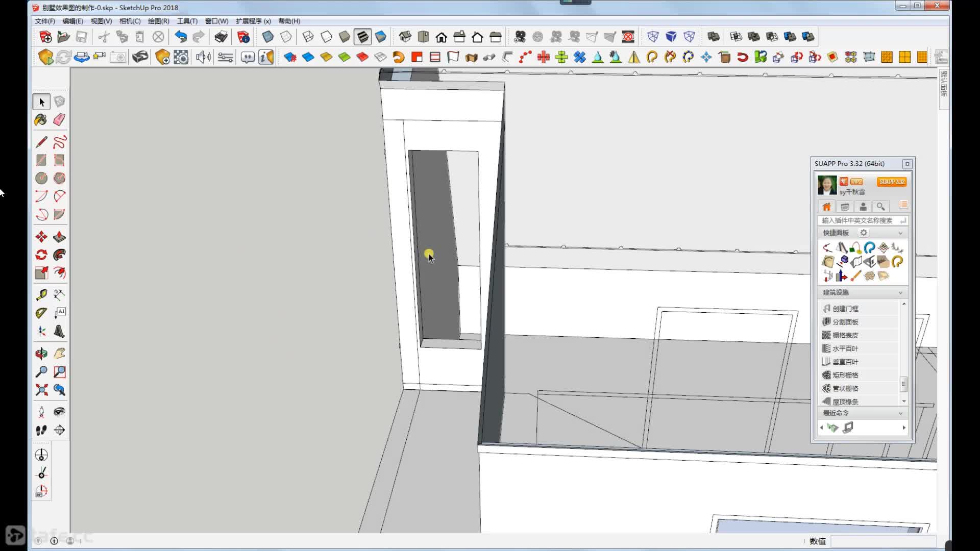Collapse the 建筑设施 section

[x=900, y=293]
